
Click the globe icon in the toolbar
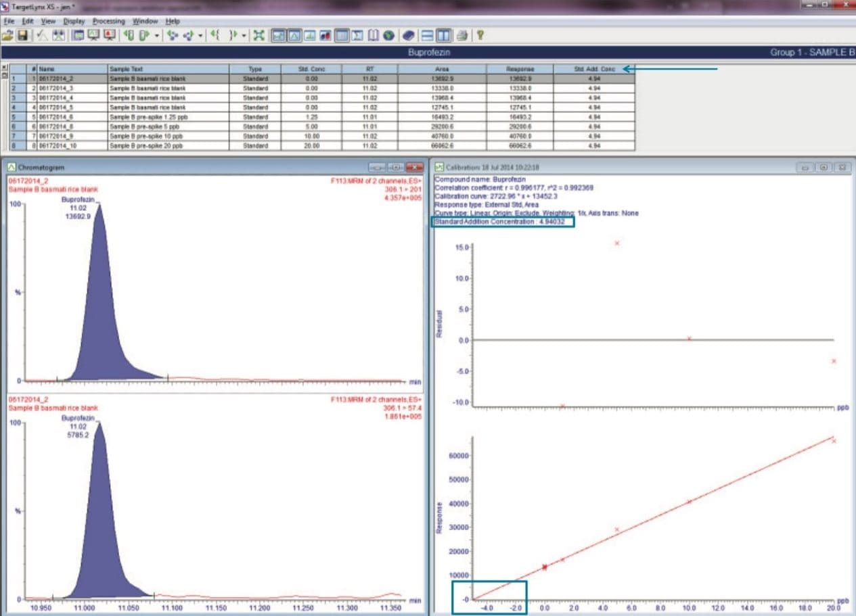coord(389,35)
